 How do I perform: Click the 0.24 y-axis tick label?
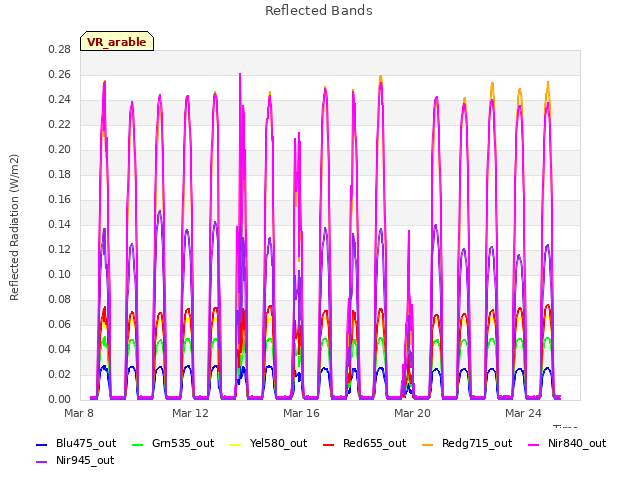click(x=60, y=100)
